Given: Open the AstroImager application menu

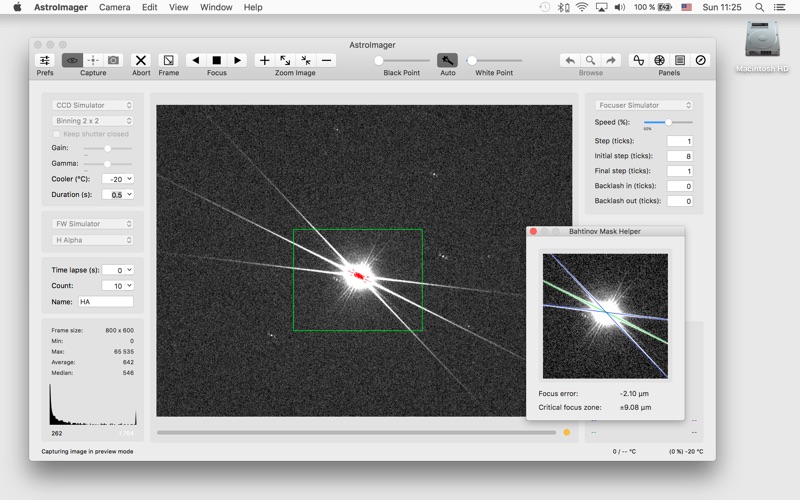Looking at the screenshot, I should click(x=61, y=7).
